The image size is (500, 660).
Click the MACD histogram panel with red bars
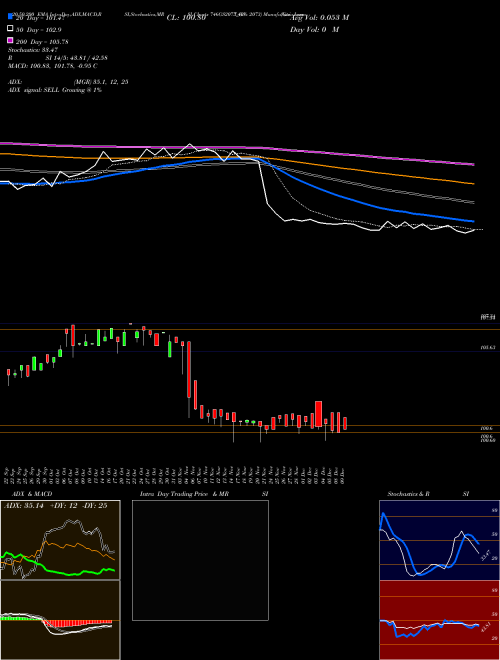(60, 620)
